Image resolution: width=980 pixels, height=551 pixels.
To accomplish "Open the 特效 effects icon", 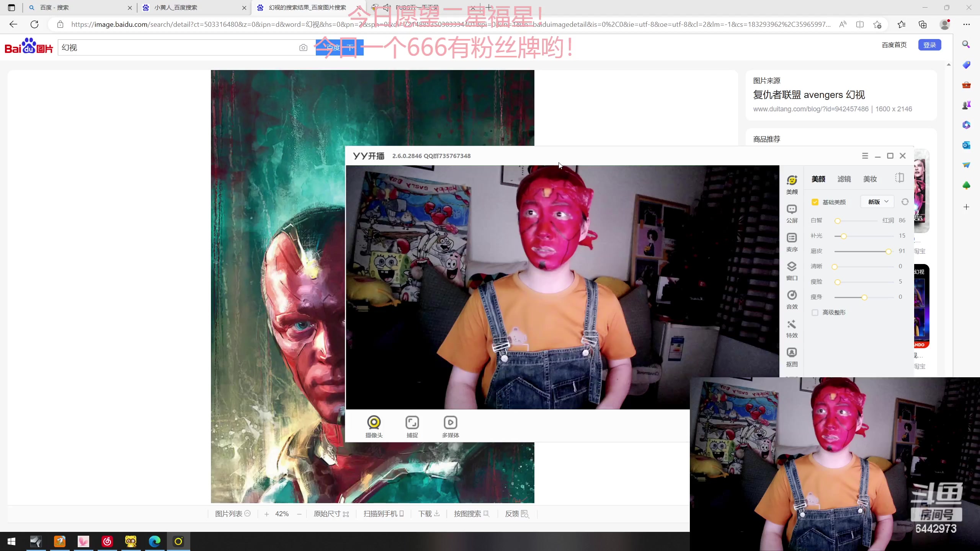I will (792, 328).
